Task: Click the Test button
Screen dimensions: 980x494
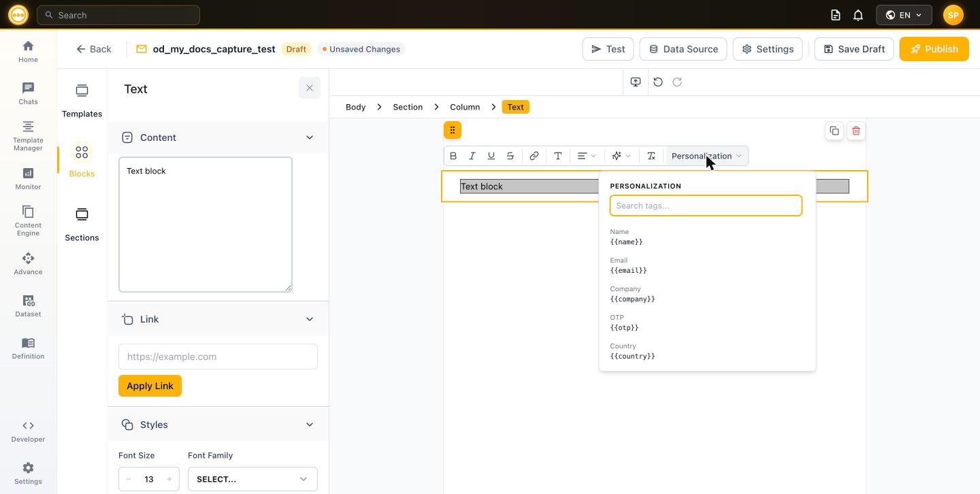Action: [608, 49]
